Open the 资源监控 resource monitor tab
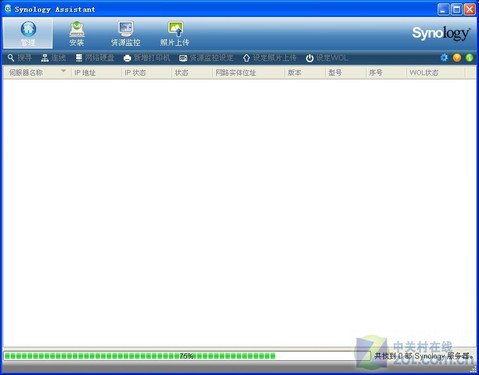 (126, 33)
